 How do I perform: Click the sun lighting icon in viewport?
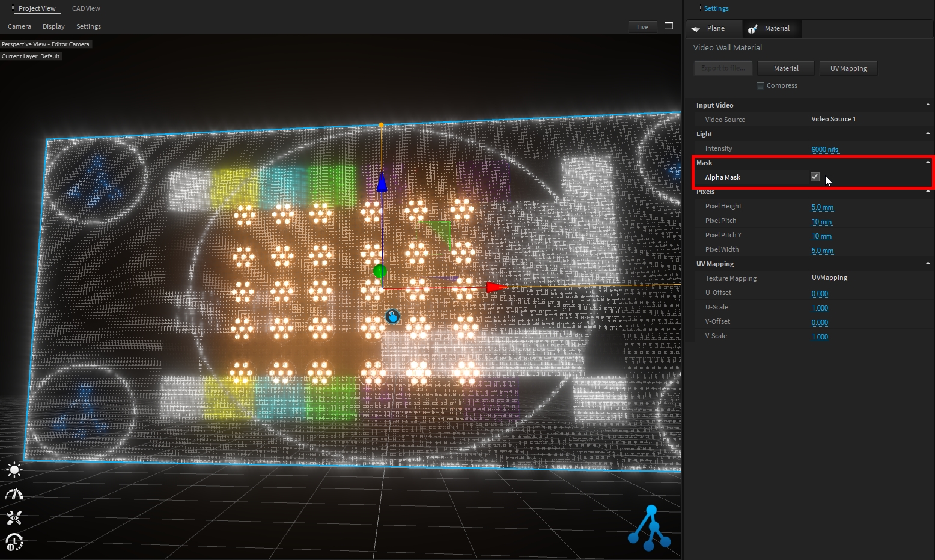pos(14,470)
